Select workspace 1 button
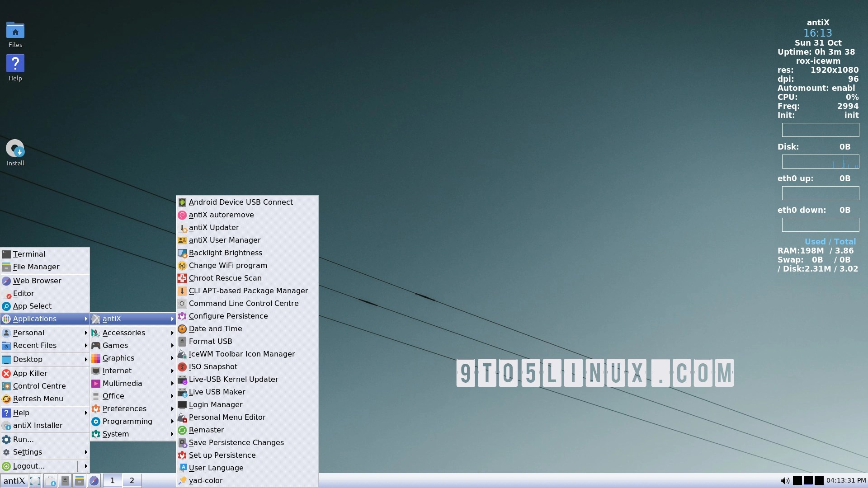The image size is (868, 488). point(113,481)
